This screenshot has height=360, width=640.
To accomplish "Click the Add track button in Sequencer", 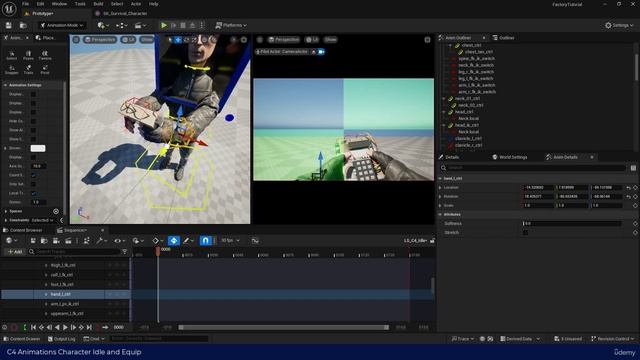I will click(x=15, y=252).
